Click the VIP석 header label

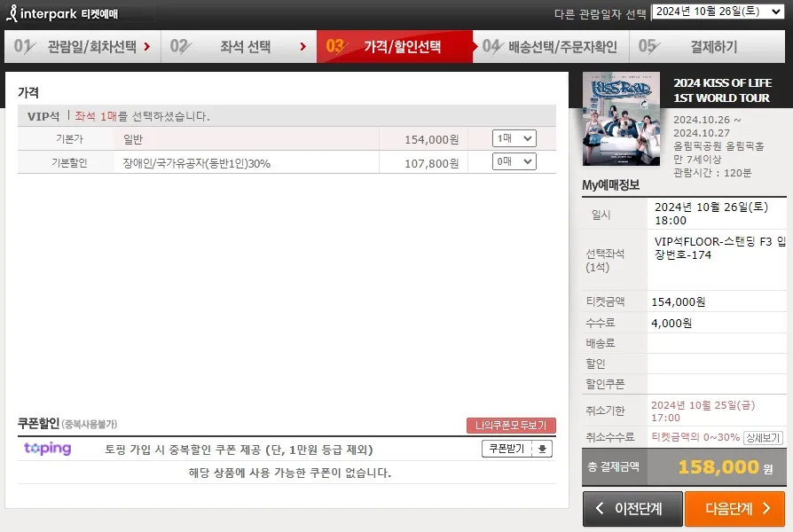(43, 116)
